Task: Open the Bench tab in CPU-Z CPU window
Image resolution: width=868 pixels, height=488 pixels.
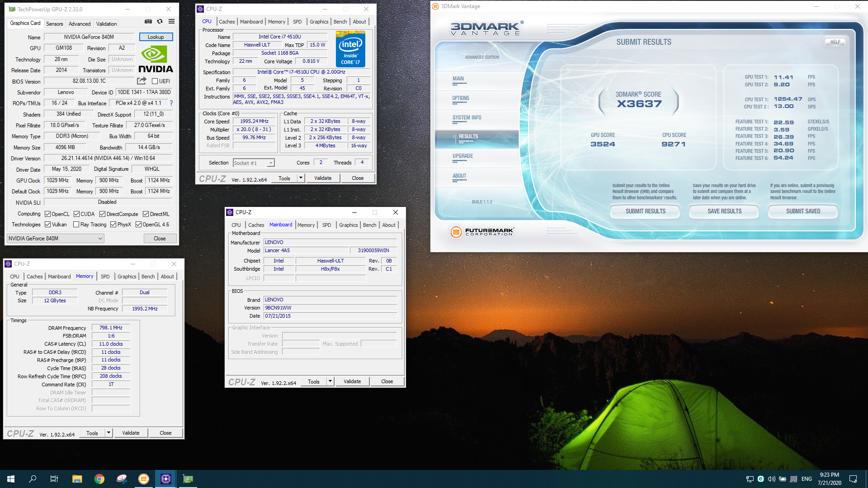Action: click(x=340, y=22)
